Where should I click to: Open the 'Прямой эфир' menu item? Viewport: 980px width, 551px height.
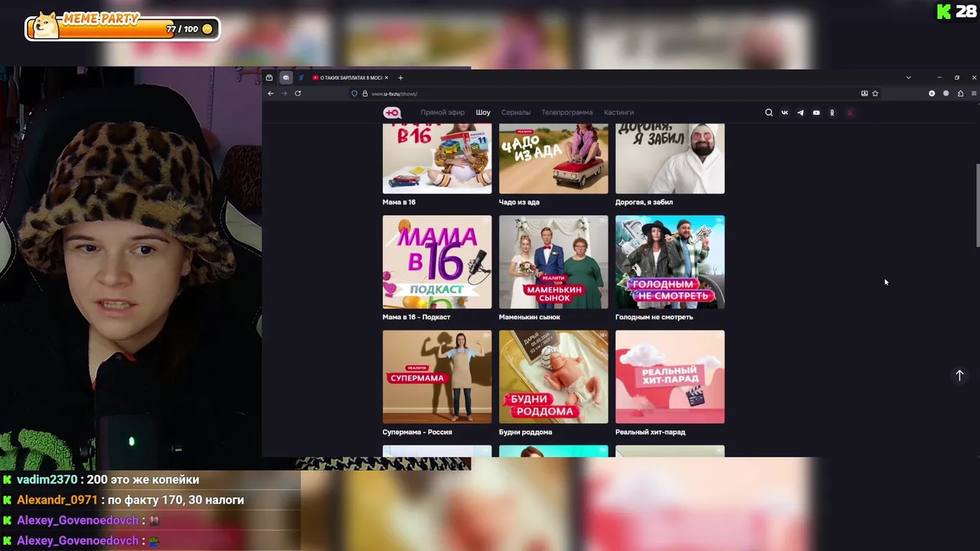click(443, 112)
